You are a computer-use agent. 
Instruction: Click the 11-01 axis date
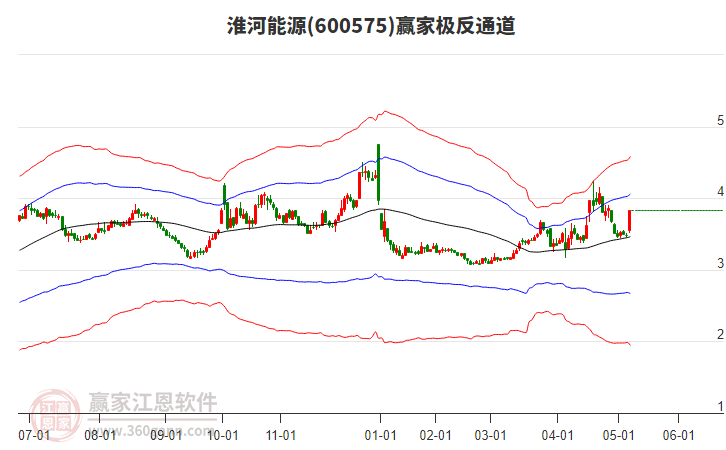point(281,436)
